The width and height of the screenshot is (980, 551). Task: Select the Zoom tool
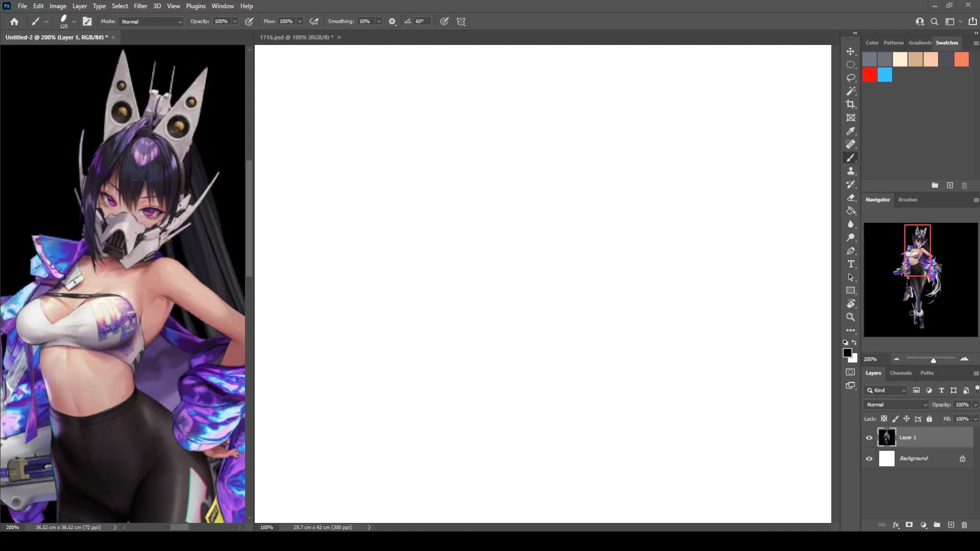click(850, 317)
